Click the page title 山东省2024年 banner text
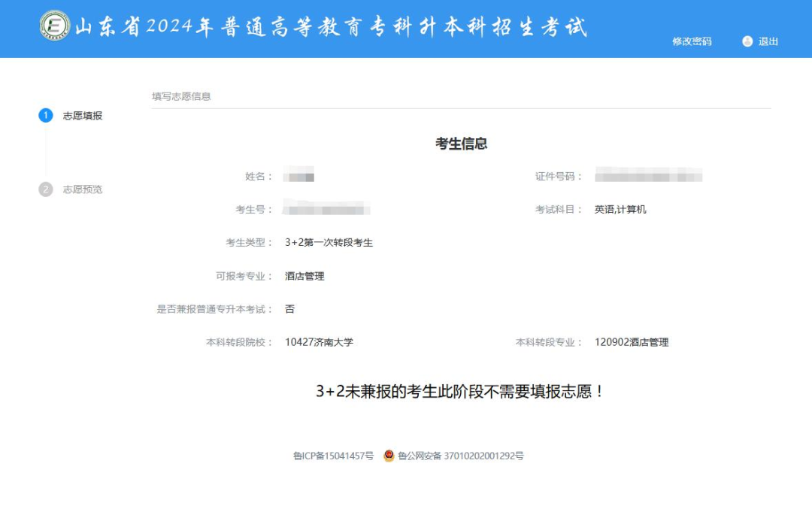The image size is (812, 506). click(x=331, y=26)
